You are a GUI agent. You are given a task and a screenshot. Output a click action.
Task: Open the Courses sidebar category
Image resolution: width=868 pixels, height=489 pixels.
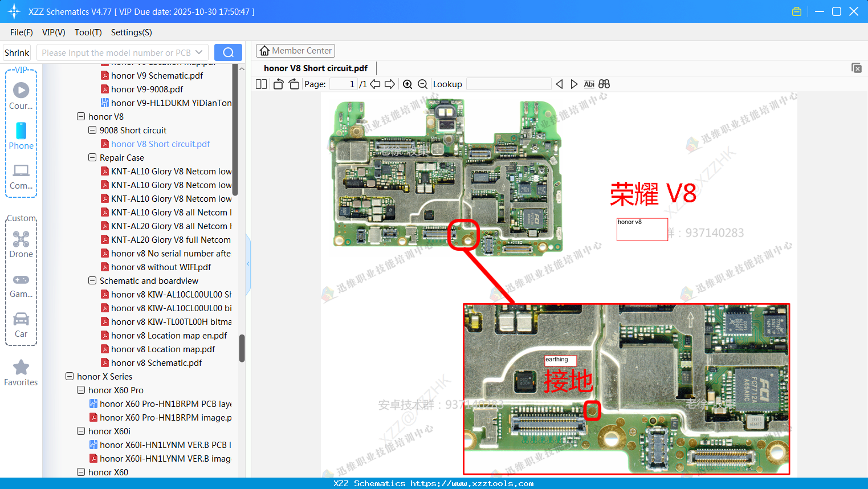point(21,96)
